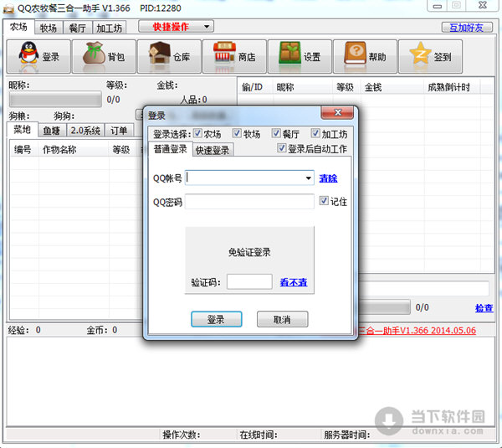Click the 签到 star sign-in icon
Viewport: 502px width, 448px height.
(x=430, y=57)
